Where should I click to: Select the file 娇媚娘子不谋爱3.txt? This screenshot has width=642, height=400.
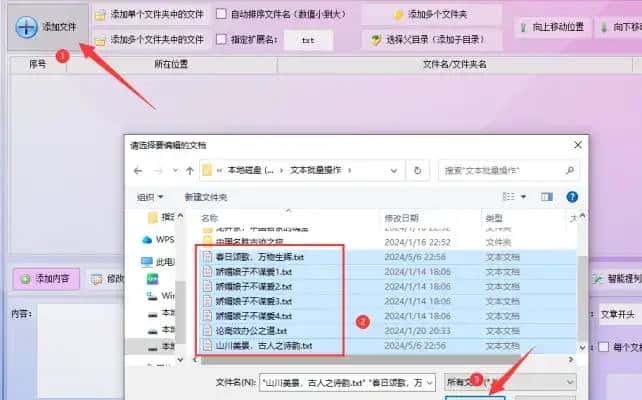pos(254,302)
